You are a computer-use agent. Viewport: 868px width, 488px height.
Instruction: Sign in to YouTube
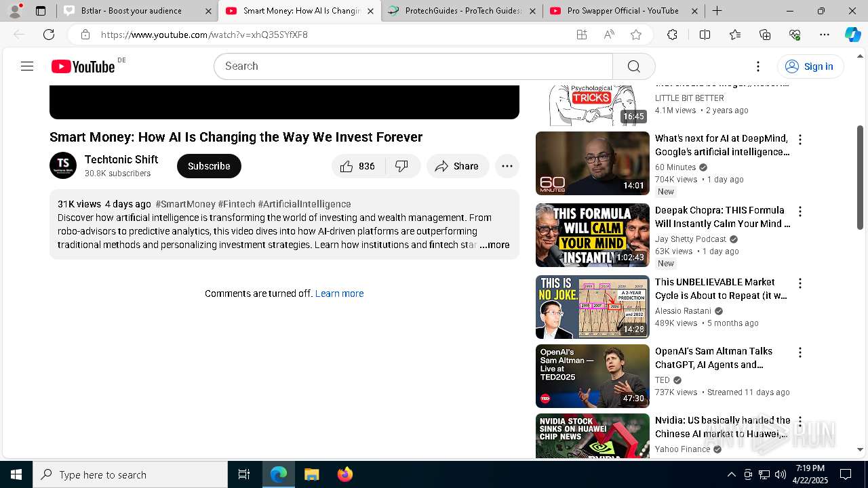[x=810, y=66]
